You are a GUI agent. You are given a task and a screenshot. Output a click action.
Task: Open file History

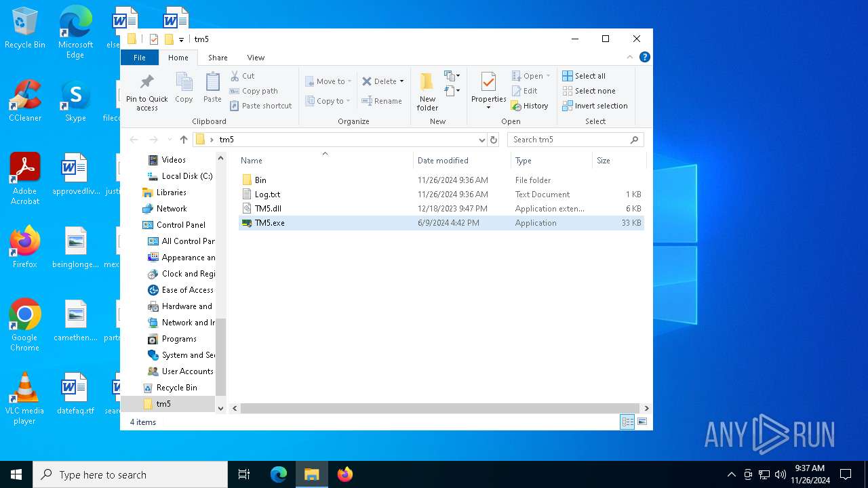click(x=530, y=106)
